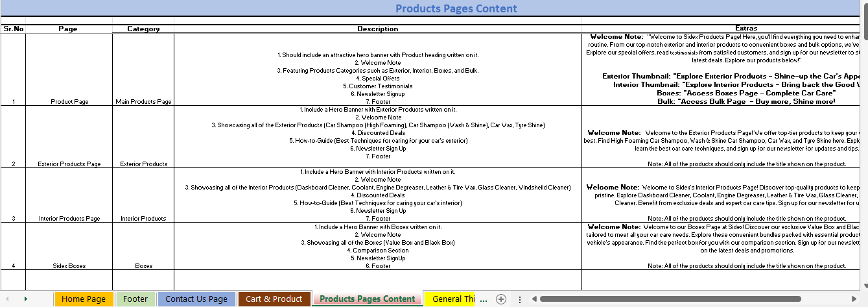Open the General Things yellow sheet tab
This screenshot has height=307, width=868.
(x=452, y=299)
